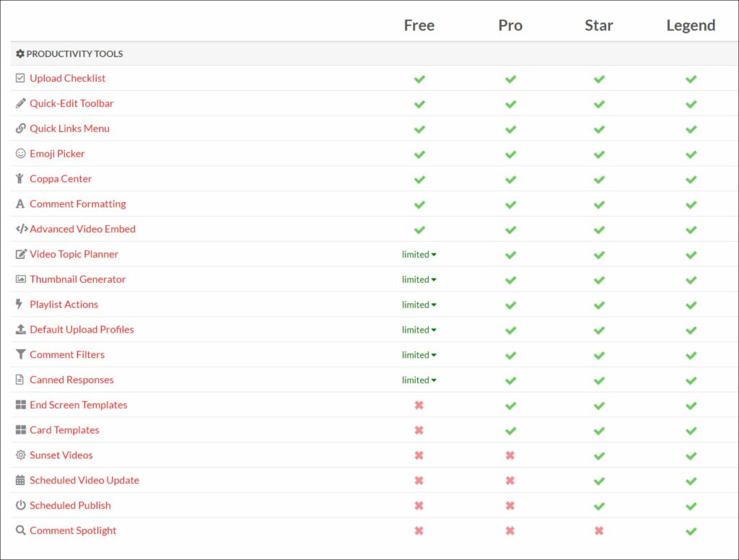Click the Free plan column header

tap(419, 25)
